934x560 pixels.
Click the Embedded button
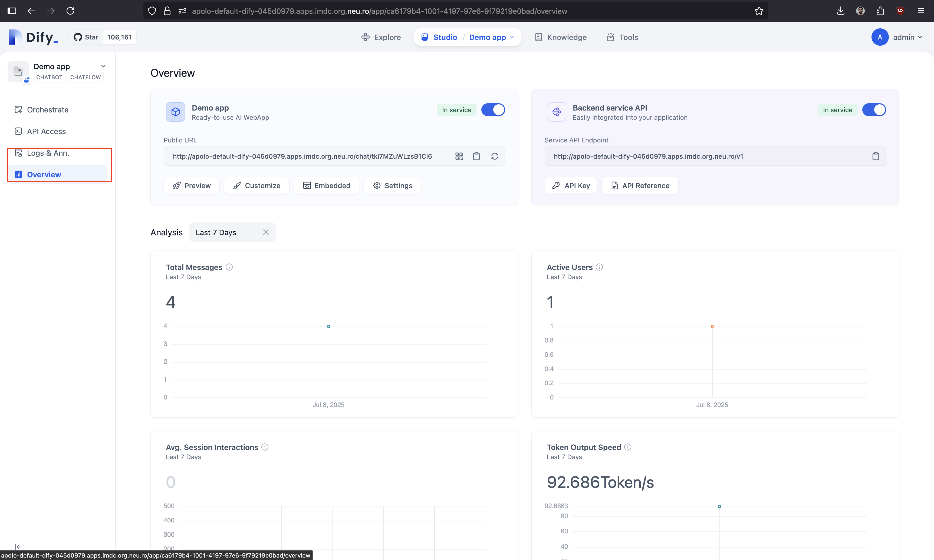point(327,186)
